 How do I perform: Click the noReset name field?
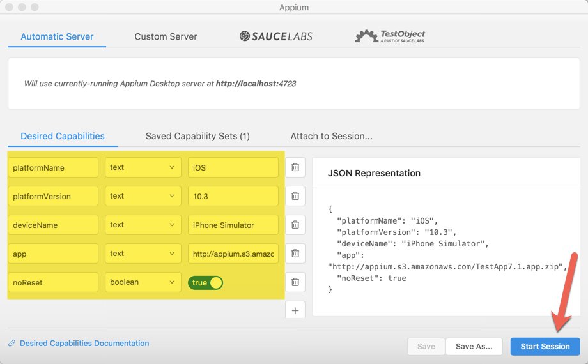coord(53,282)
